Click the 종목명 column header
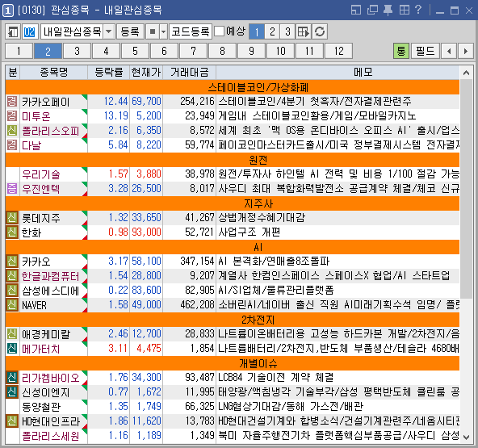 [54, 72]
